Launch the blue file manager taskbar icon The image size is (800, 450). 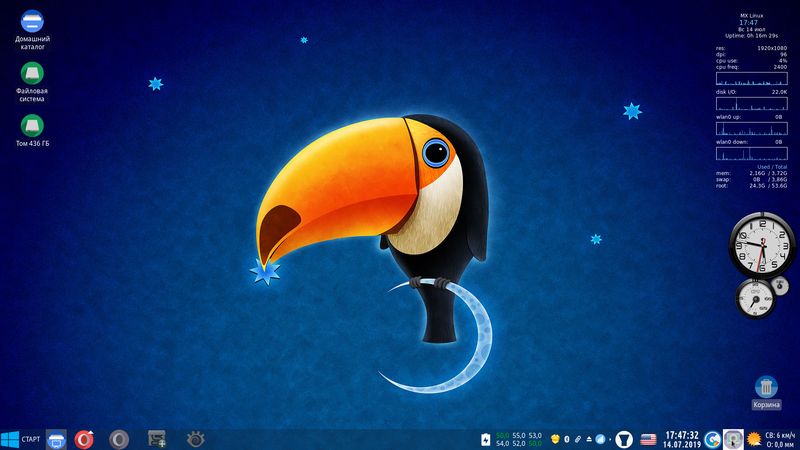pos(56,439)
